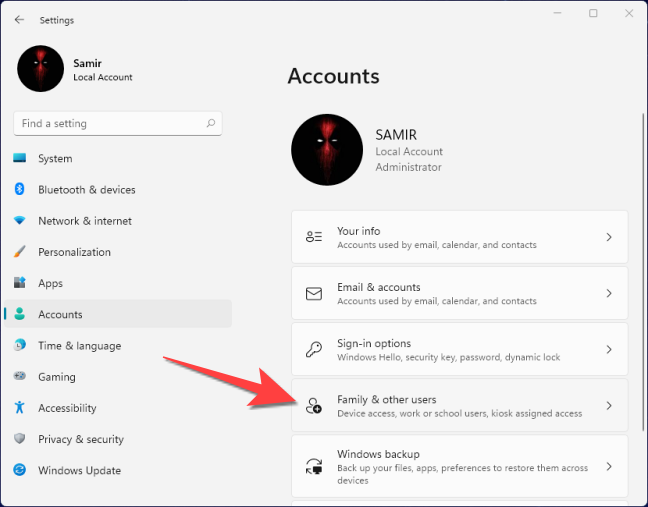Click the Time & language globe icon
Screen dimensions: 648x507
click(19, 345)
